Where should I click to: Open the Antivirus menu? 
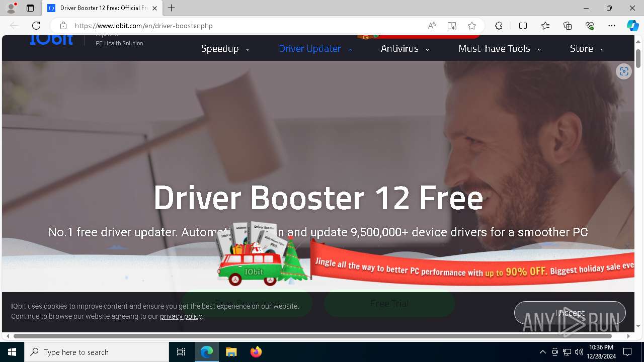click(x=399, y=49)
